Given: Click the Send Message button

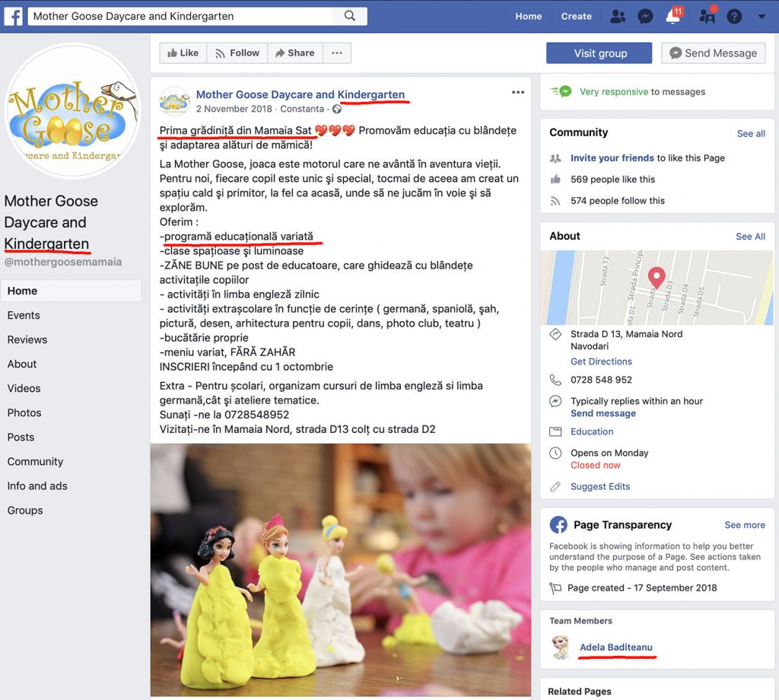Looking at the screenshot, I should [714, 53].
